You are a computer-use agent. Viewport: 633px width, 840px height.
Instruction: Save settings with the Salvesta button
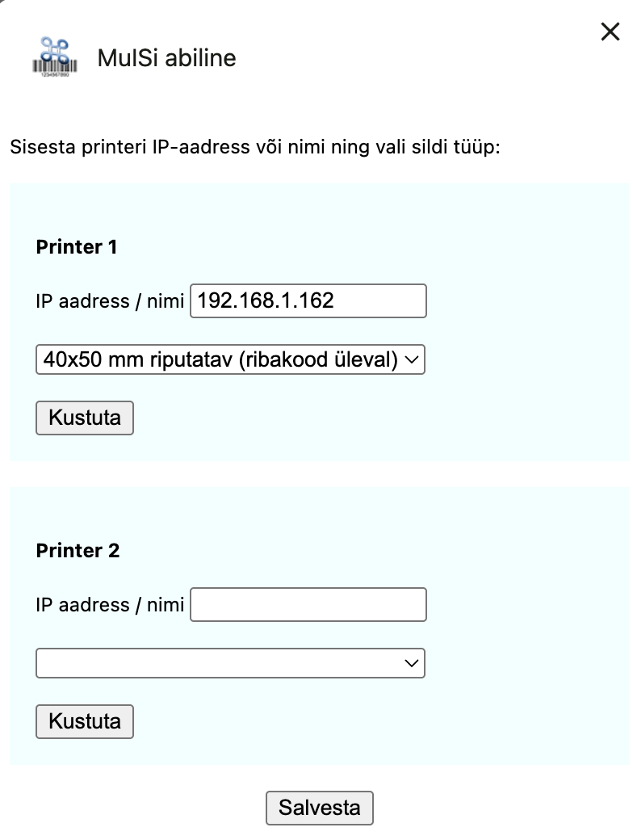click(x=320, y=808)
